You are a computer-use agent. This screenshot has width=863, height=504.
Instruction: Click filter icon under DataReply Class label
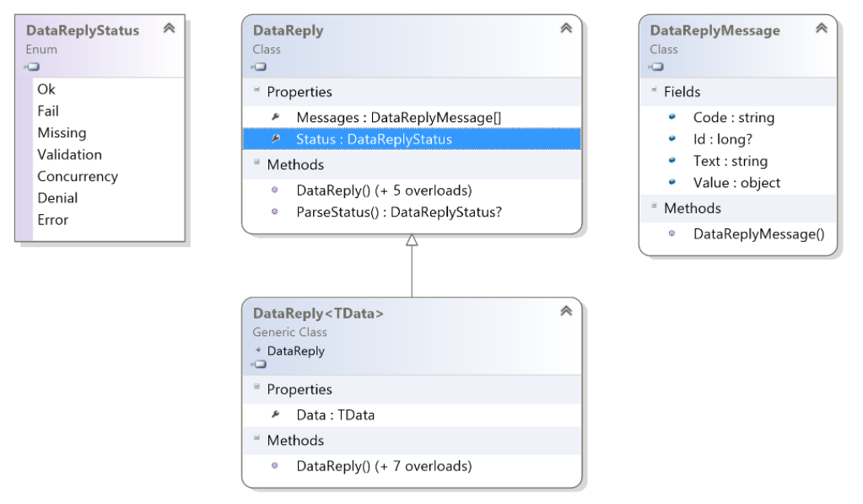pyautogui.click(x=259, y=67)
